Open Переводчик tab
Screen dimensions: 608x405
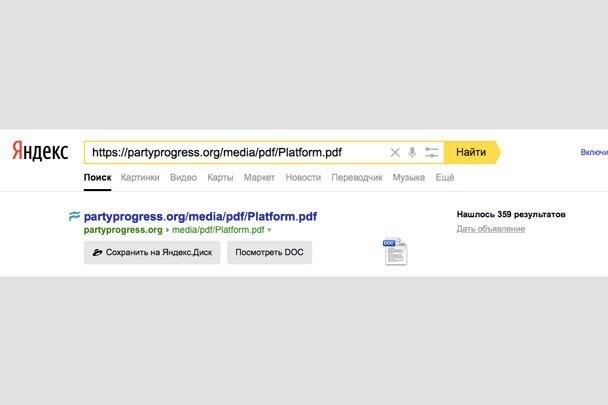tap(357, 178)
